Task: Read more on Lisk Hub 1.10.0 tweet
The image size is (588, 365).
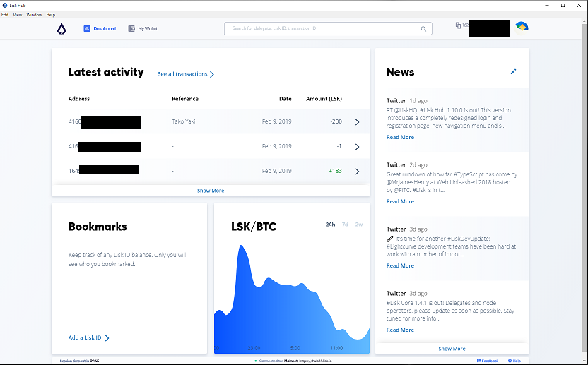Action: coord(400,138)
